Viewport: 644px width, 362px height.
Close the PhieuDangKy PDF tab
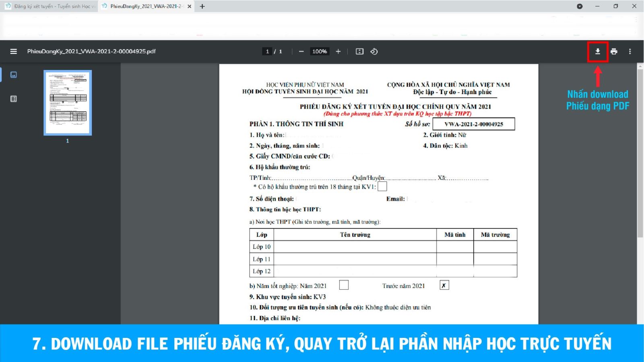tap(189, 6)
